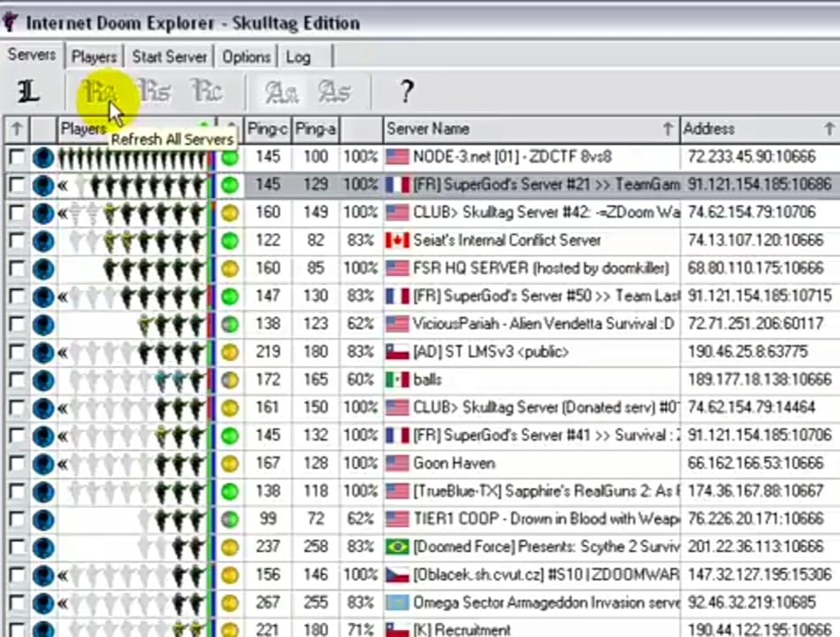Click the Internet Doom Explorer title bar icon
This screenshot has height=637, width=840.
click(11, 22)
